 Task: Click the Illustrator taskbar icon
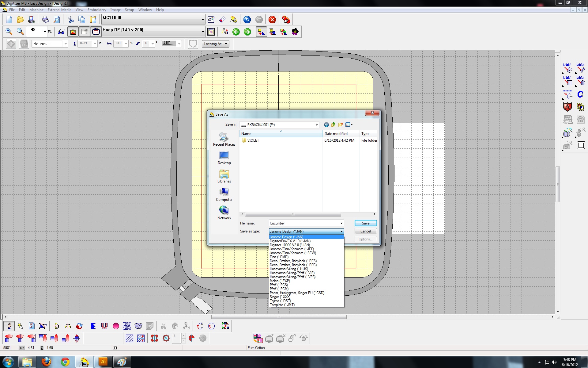pyautogui.click(x=103, y=362)
